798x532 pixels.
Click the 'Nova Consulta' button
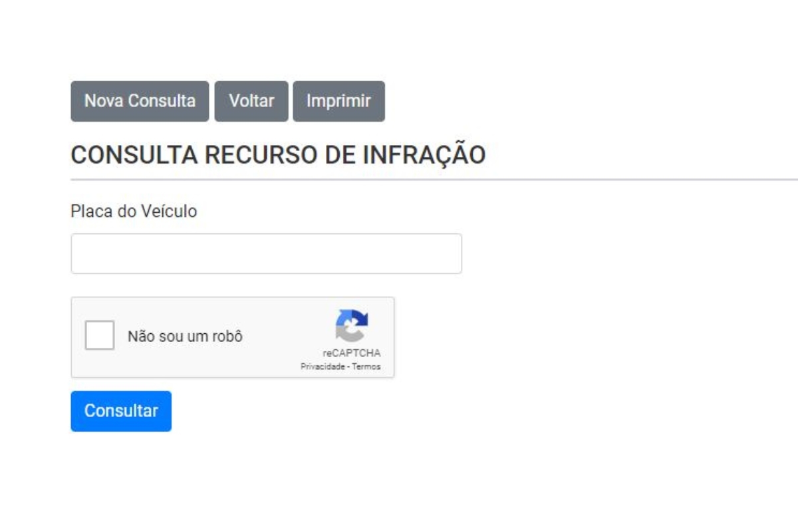pos(140,101)
